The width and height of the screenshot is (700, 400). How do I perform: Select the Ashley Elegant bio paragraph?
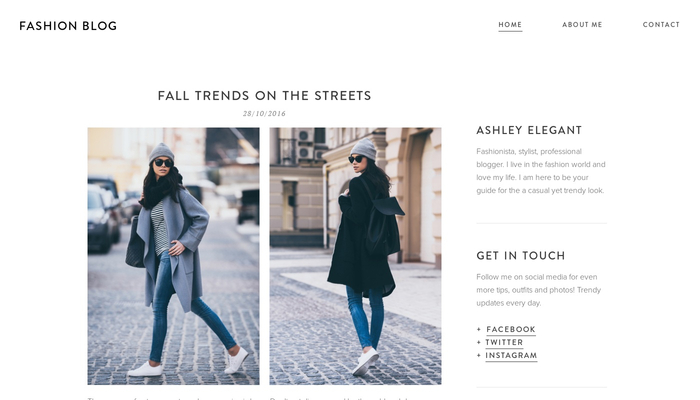541,171
